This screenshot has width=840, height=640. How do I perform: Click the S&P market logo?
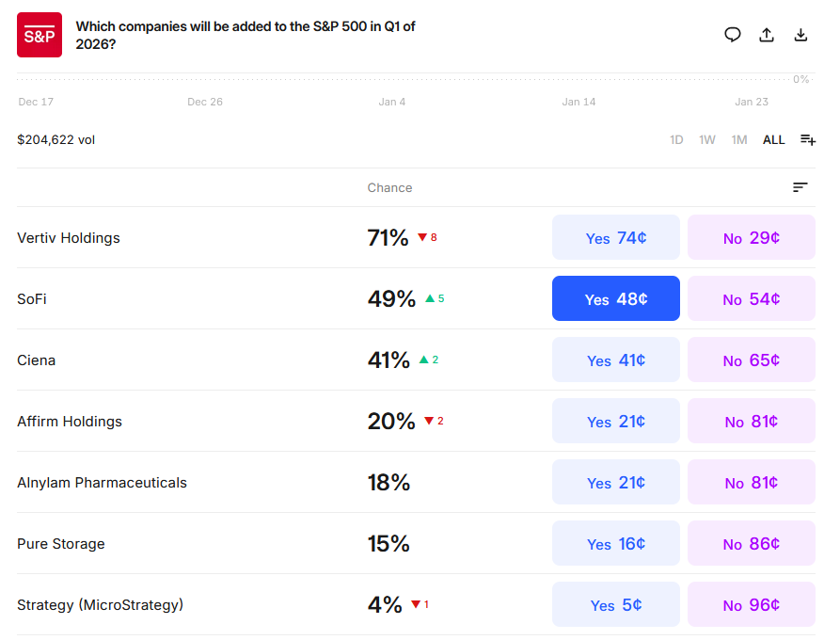40,35
